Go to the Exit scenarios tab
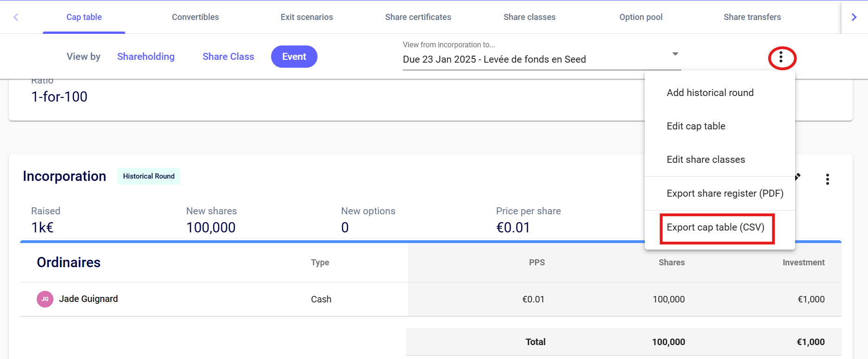The height and width of the screenshot is (359, 868). (306, 17)
